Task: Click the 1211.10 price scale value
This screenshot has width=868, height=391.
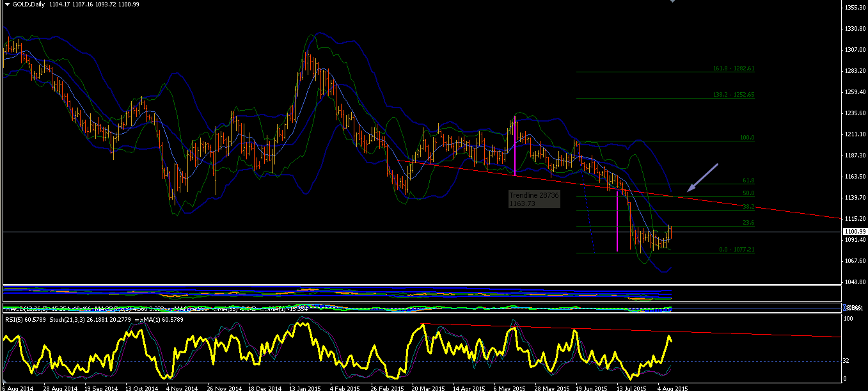Action: (855, 134)
